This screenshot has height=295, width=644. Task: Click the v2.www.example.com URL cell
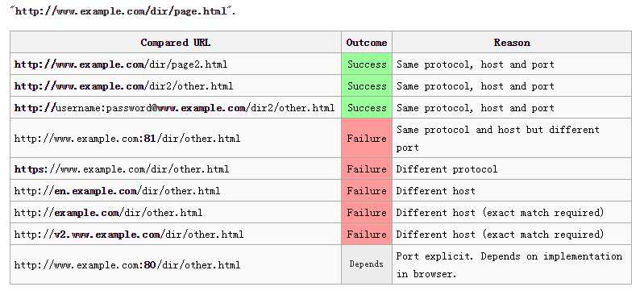[x=176, y=235]
